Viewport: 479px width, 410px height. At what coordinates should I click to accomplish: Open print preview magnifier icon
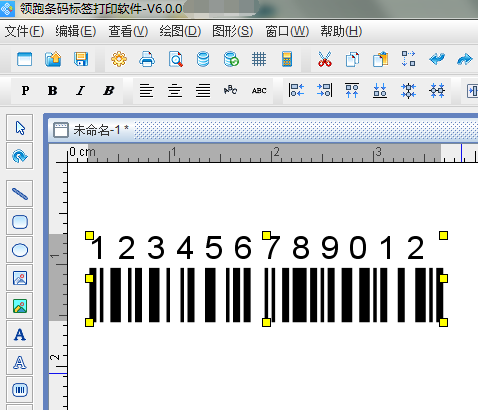pos(176,60)
